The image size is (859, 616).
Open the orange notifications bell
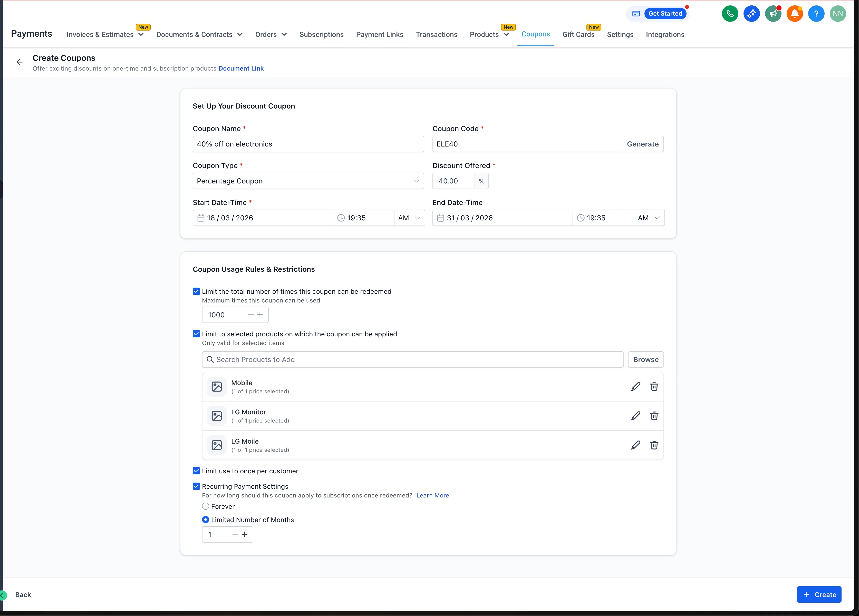tap(794, 14)
